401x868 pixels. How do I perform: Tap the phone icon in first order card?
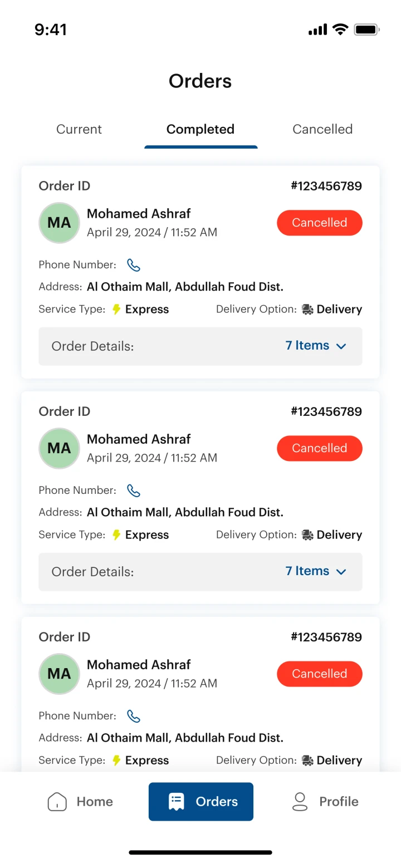tap(134, 265)
